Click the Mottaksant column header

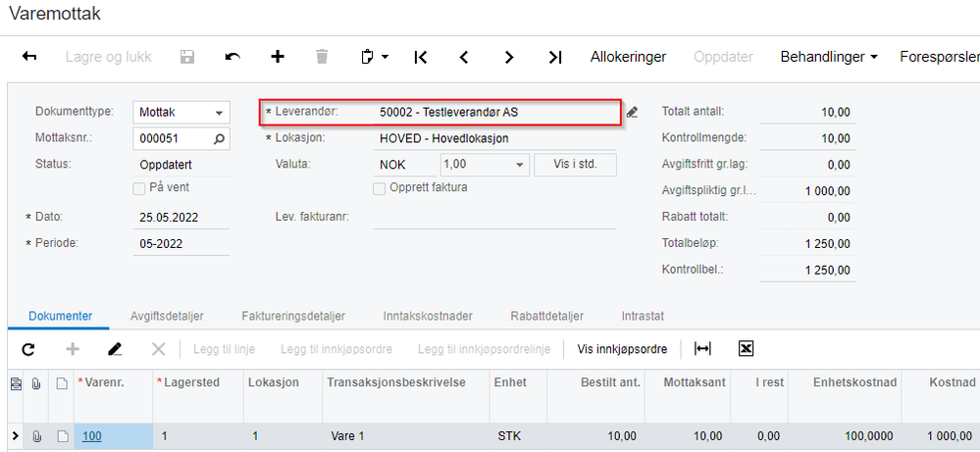pyautogui.click(x=687, y=396)
